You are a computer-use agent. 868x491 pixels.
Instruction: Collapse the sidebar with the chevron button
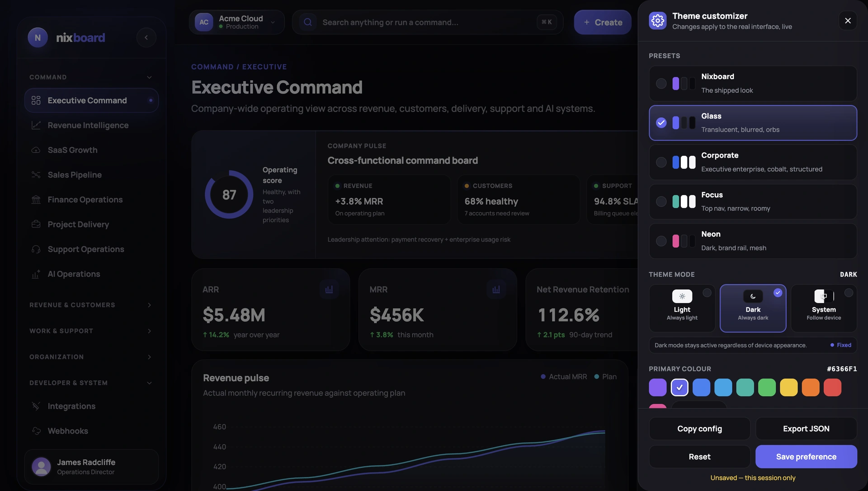pyautogui.click(x=146, y=37)
